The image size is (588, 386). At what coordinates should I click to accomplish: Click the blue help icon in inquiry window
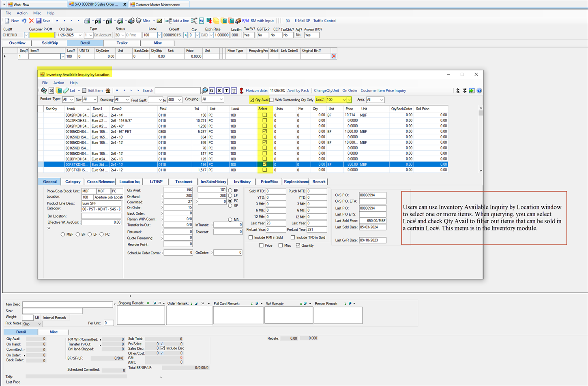(x=479, y=91)
